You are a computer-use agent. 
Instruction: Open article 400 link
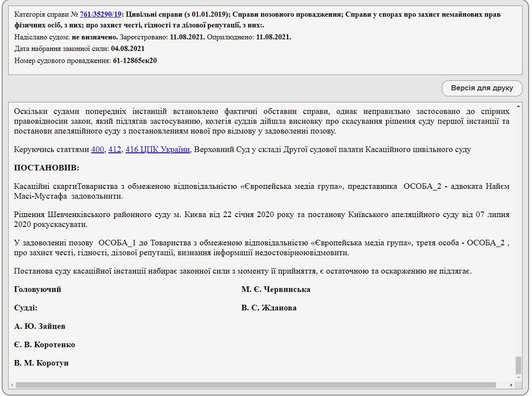click(x=98, y=149)
